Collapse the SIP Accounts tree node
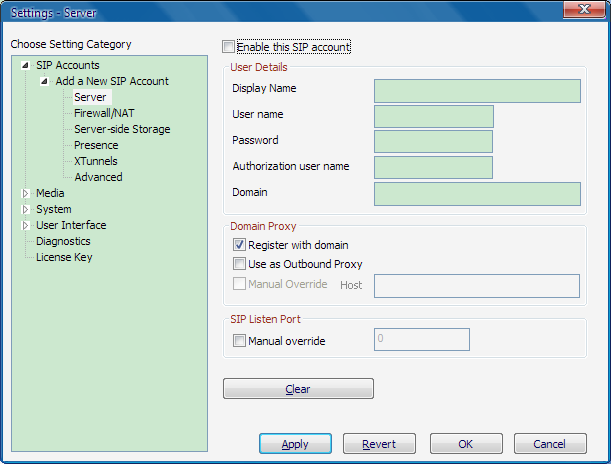Screen dimensions: 611x464 [25, 65]
